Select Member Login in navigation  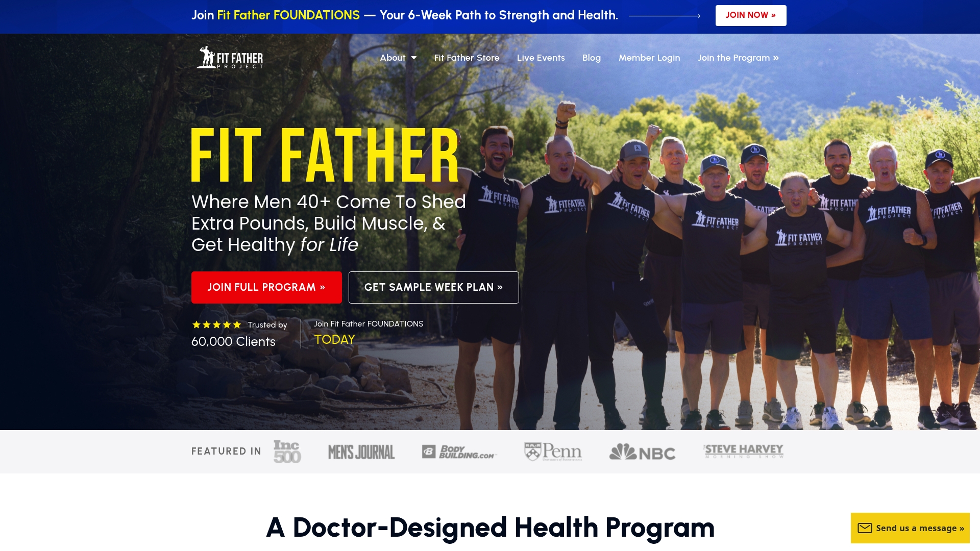pyautogui.click(x=649, y=58)
